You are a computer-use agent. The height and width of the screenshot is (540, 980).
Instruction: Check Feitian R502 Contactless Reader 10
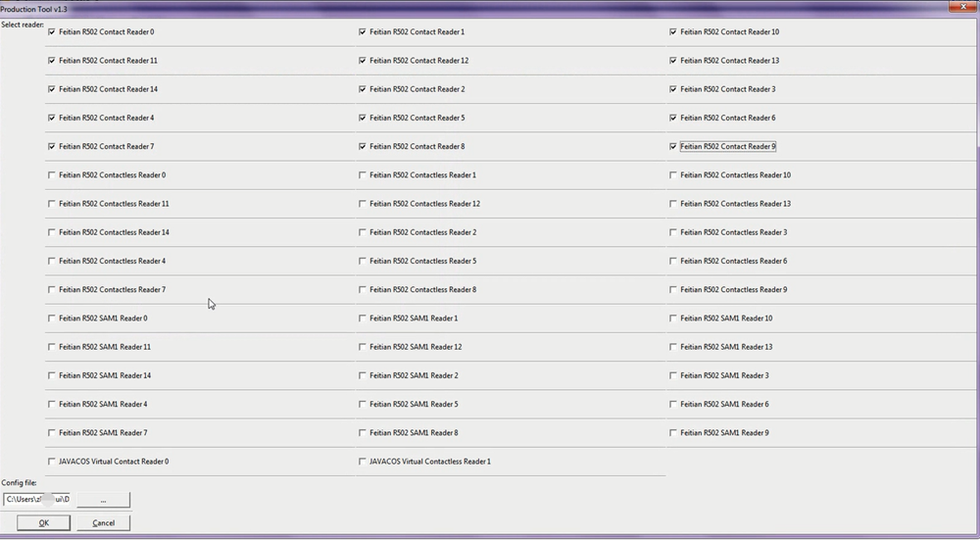pyautogui.click(x=673, y=175)
